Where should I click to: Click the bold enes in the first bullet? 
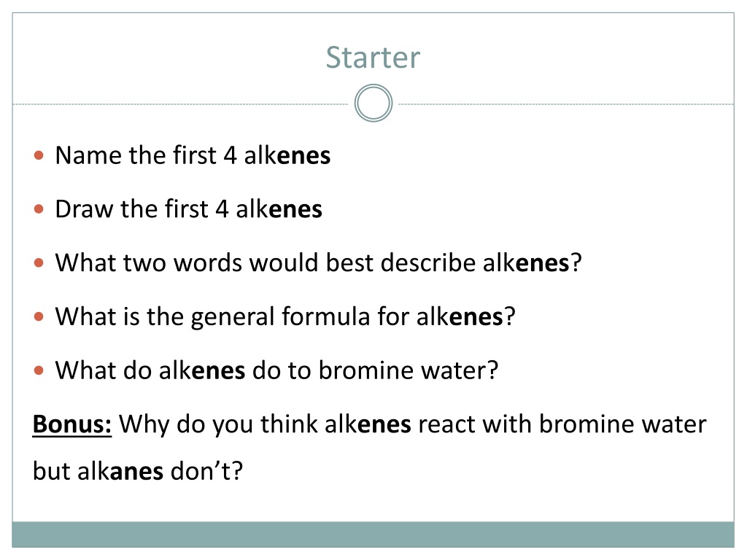(303, 156)
